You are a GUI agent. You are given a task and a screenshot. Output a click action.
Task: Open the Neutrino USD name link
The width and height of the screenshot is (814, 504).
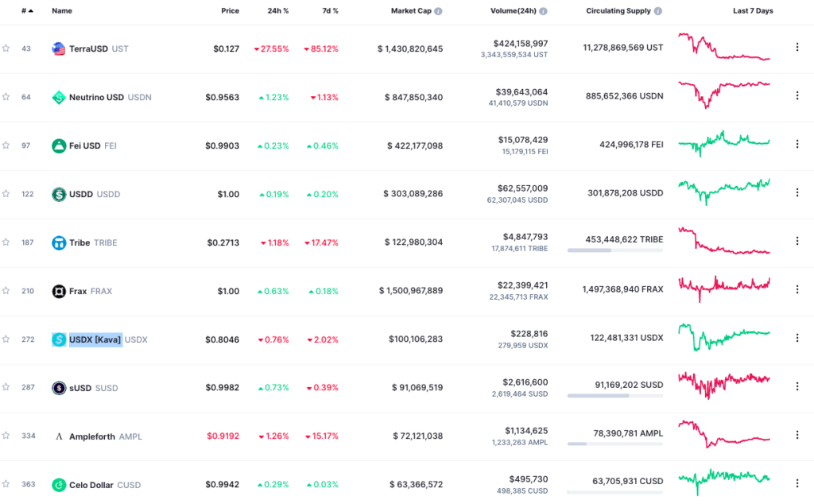click(x=96, y=97)
